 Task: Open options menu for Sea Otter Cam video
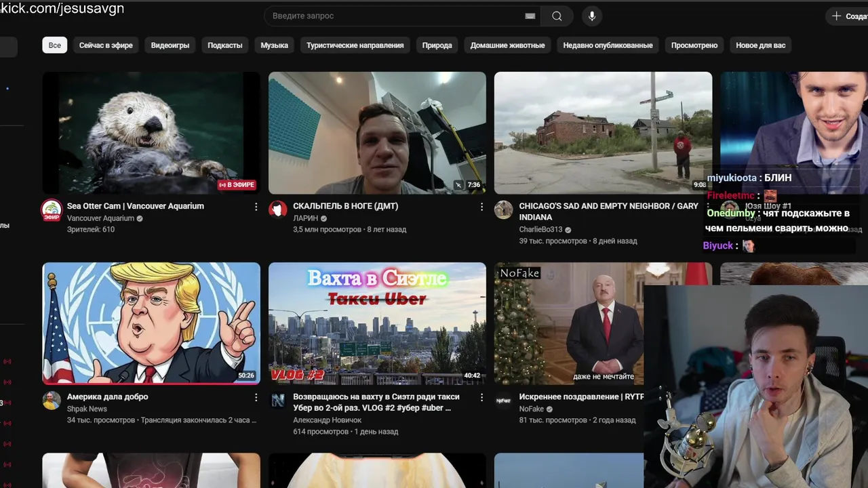click(256, 207)
